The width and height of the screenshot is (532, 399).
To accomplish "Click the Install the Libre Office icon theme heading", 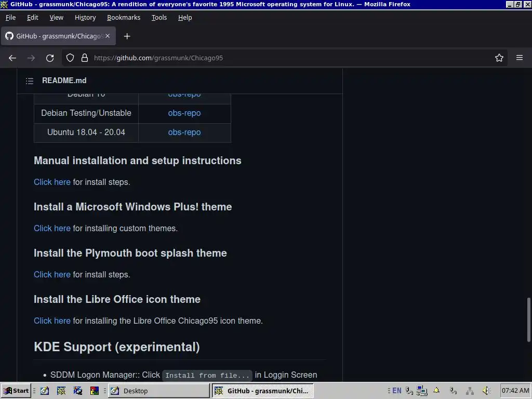I will (117, 299).
